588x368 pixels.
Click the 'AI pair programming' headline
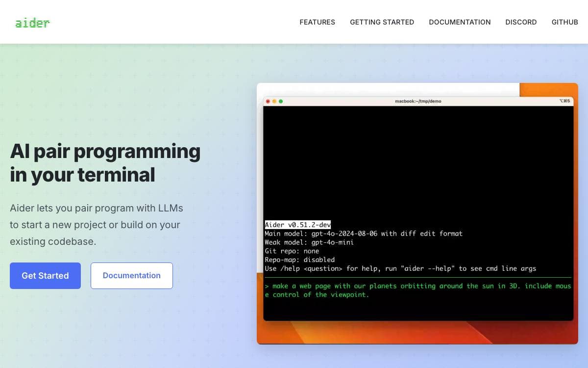(105, 163)
